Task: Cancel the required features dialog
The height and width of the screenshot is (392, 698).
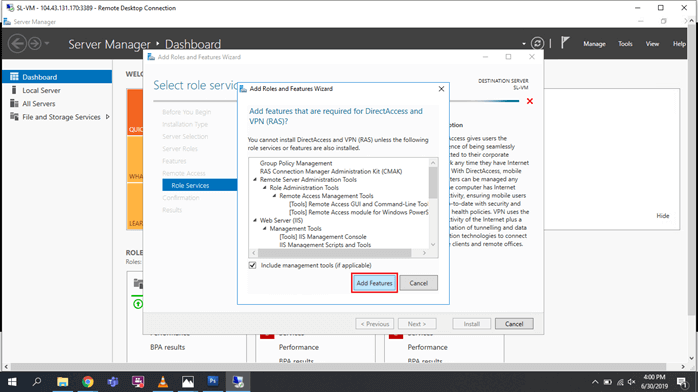Action: (x=418, y=283)
